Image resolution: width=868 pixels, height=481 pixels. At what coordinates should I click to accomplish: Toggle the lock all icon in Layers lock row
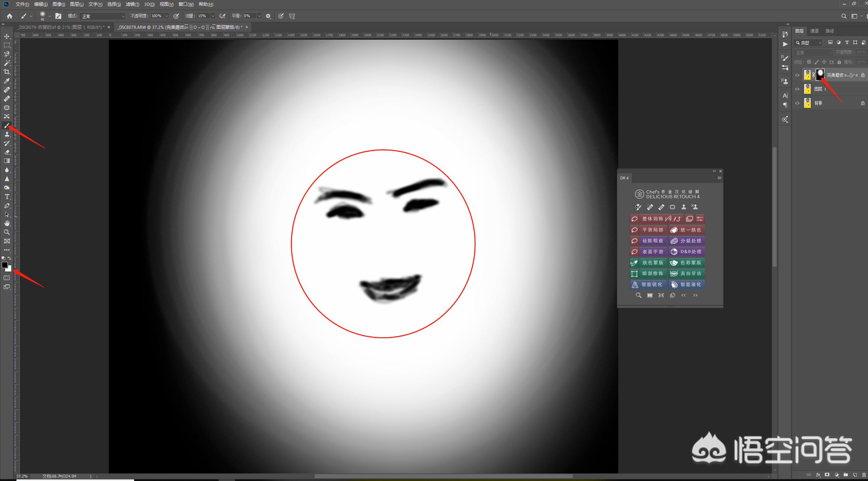(x=839, y=62)
